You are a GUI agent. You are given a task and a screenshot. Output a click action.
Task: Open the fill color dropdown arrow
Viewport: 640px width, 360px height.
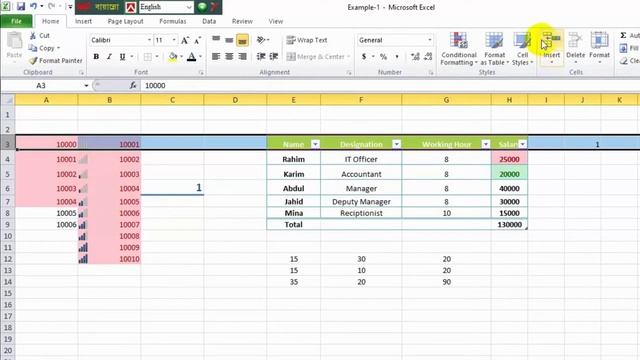[x=181, y=57]
